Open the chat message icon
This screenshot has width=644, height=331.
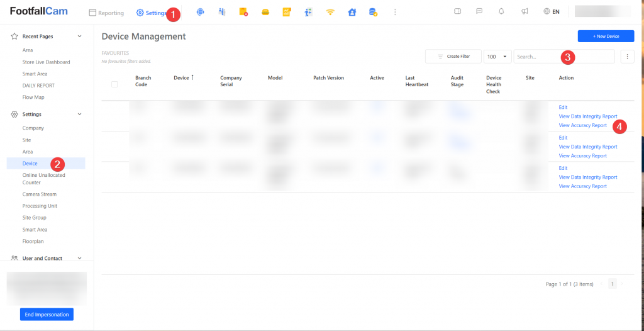click(479, 11)
